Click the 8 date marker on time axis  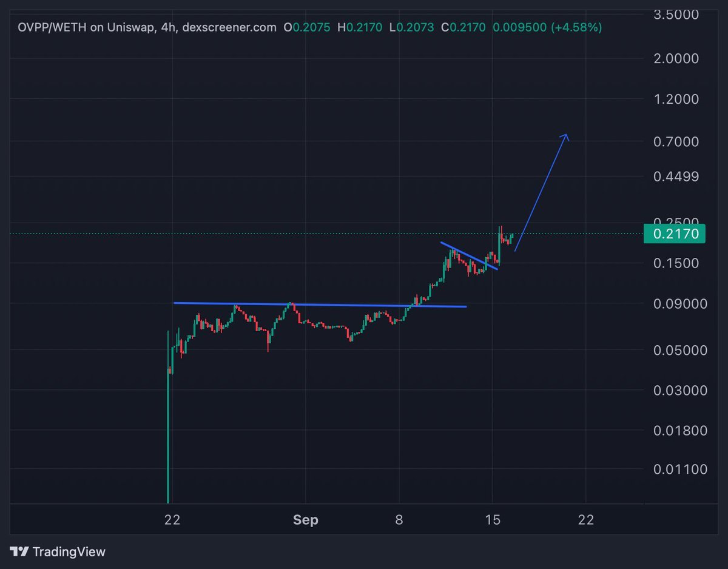click(x=399, y=520)
